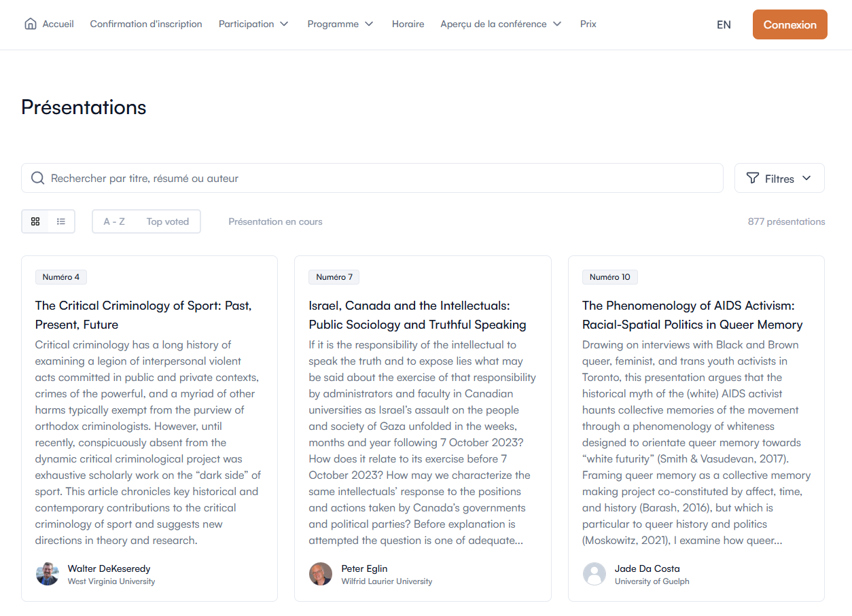Image resolution: width=852 pixels, height=616 pixels.
Task: Open the Filtres dropdown
Action: (779, 179)
